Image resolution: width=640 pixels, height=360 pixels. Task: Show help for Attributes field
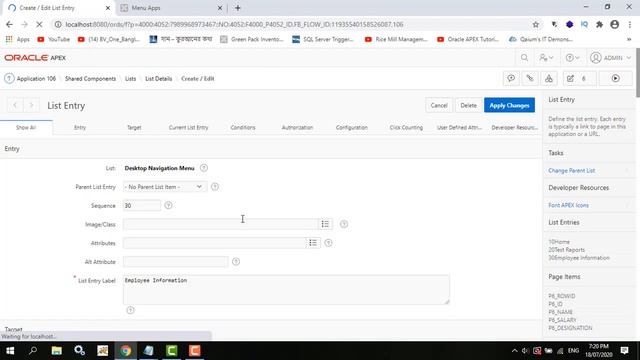point(328,243)
